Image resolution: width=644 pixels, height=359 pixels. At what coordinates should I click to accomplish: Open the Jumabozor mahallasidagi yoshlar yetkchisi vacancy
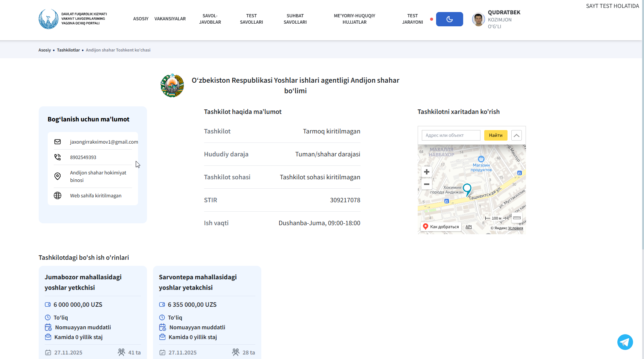click(83, 282)
